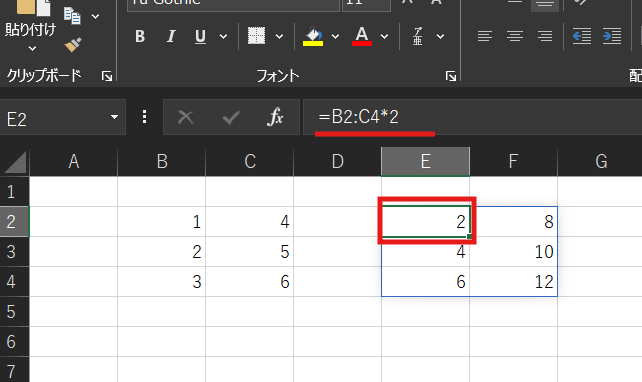Click the Copy icon in clipboard group

(x=72, y=16)
